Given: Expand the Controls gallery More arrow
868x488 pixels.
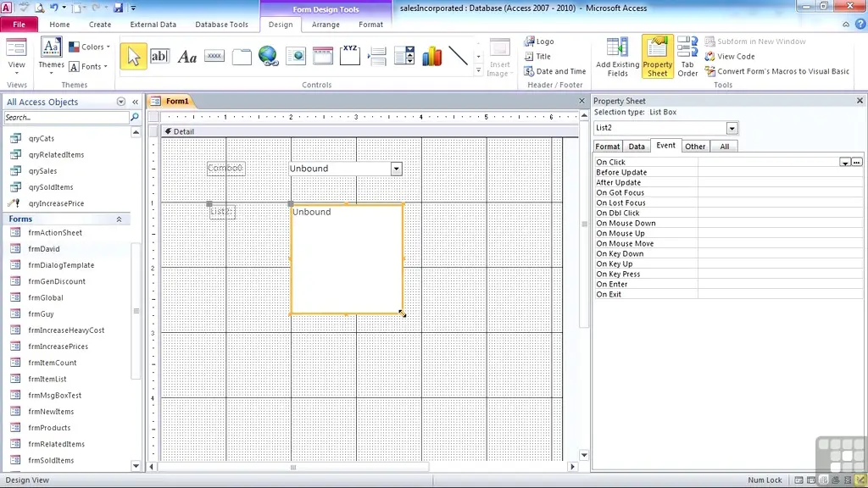Looking at the screenshot, I should click(x=478, y=71).
